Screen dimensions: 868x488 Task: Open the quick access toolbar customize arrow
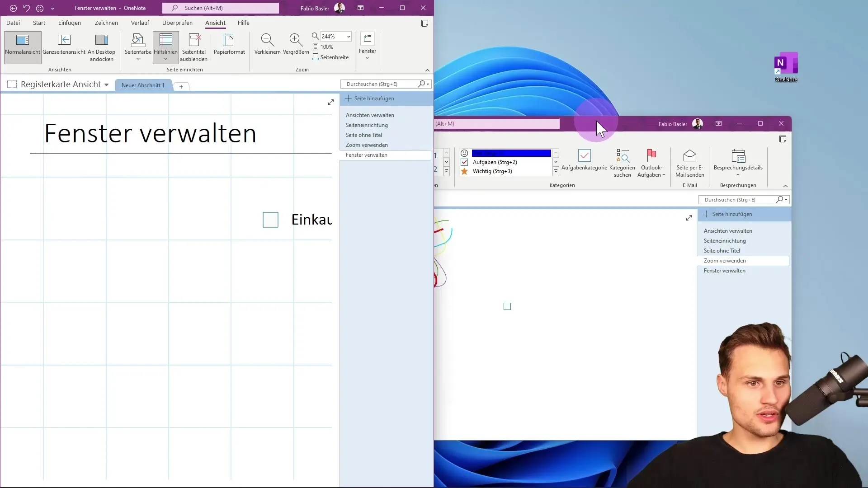click(x=52, y=8)
